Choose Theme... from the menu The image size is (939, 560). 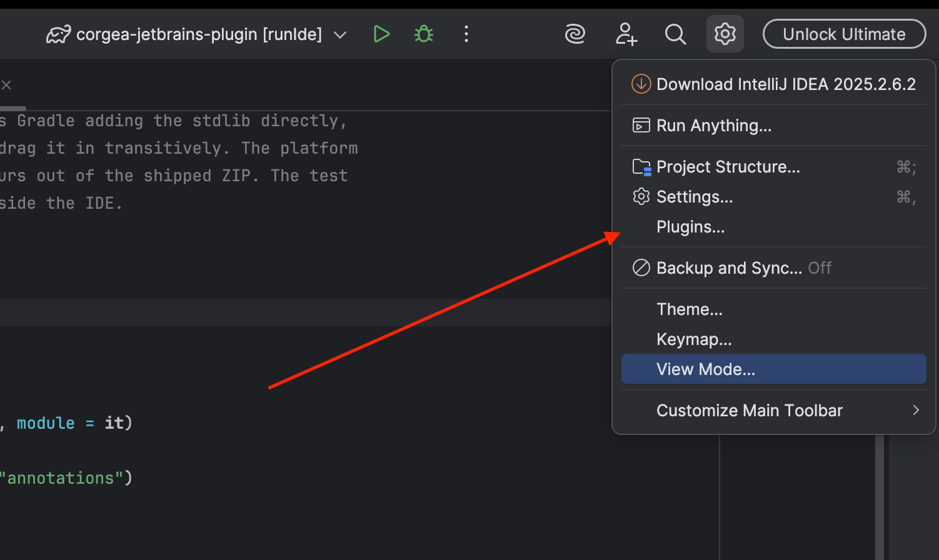click(774, 309)
